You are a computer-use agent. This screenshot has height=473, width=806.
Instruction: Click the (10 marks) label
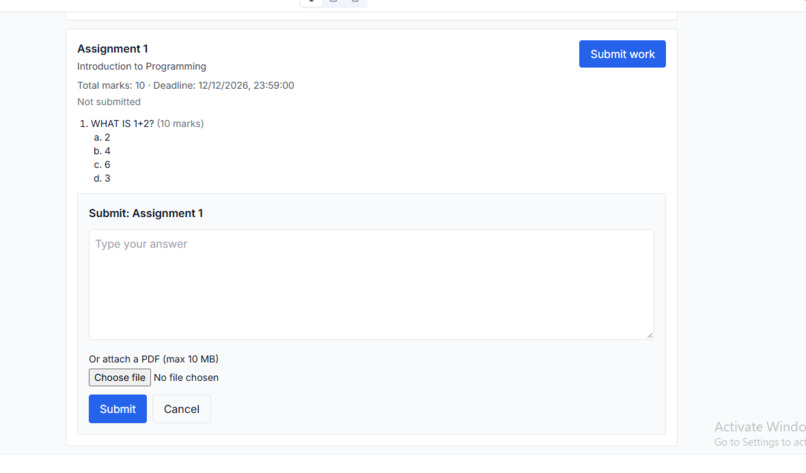pyautogui.click(x=180, y=123)
